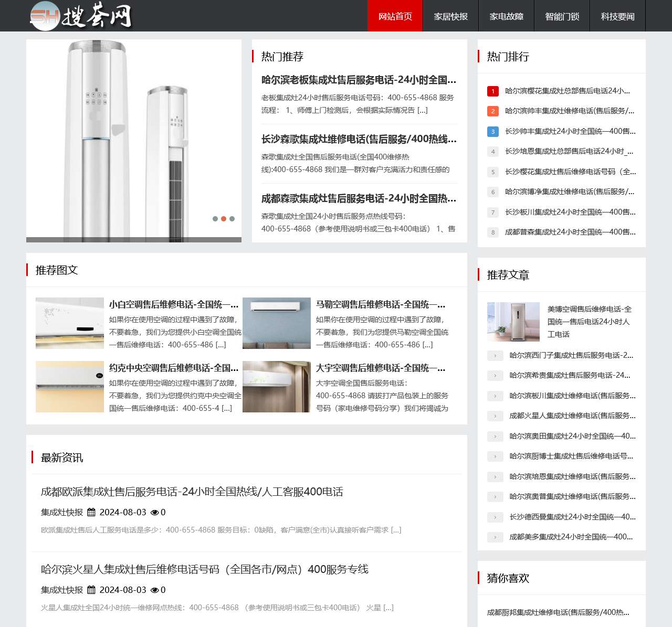Click the SH 搜荟网 logo icon

coord(45,16)
